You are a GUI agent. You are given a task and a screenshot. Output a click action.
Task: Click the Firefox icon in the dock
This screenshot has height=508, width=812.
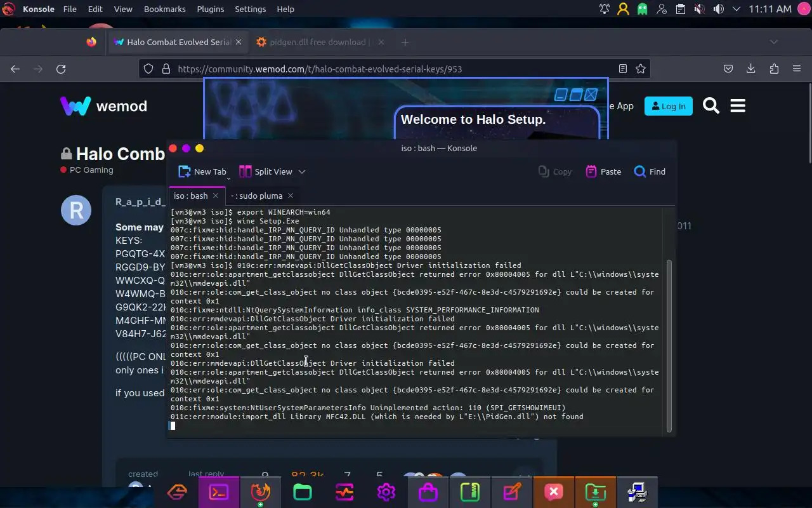click(x=261, y=492)
